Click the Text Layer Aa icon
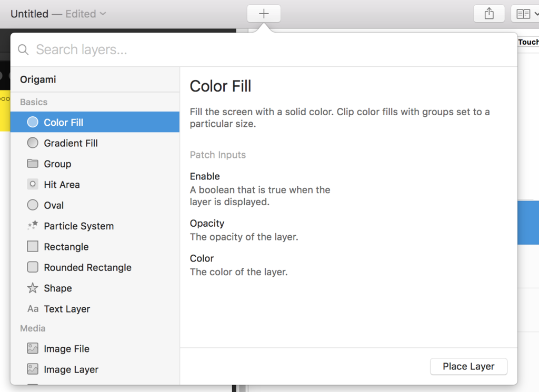Screen dimensions: 539x392 33,309
